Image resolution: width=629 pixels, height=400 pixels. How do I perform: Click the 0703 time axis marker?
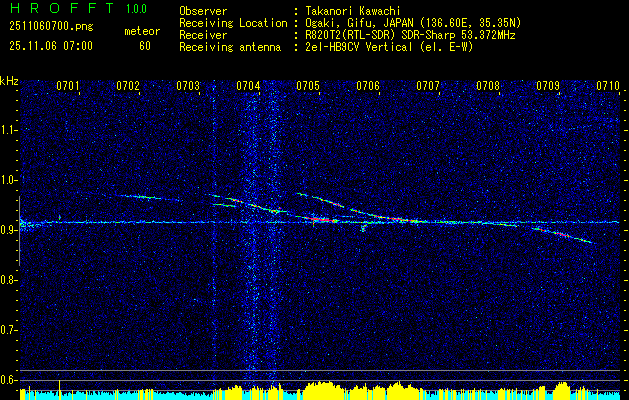point(188,86)
